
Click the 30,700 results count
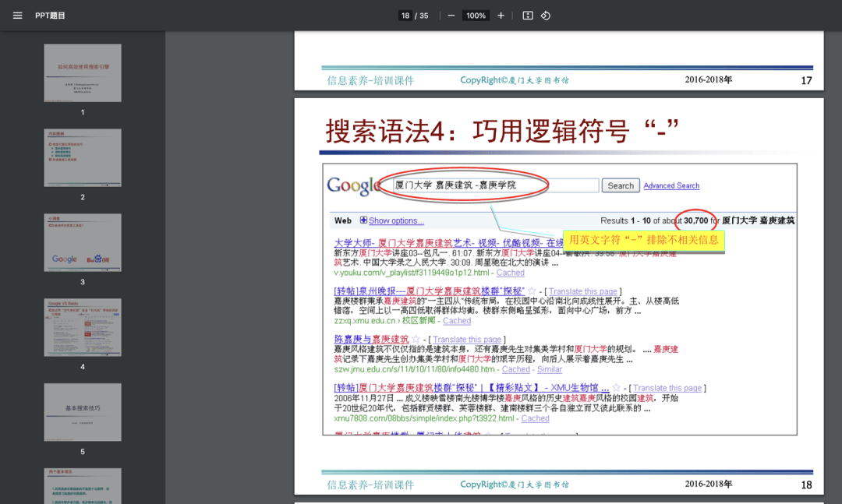click(x=696, y=220)
